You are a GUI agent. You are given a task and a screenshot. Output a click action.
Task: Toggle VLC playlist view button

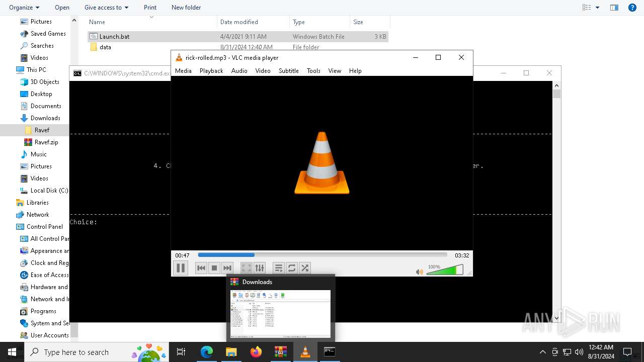tap(278, 268)
